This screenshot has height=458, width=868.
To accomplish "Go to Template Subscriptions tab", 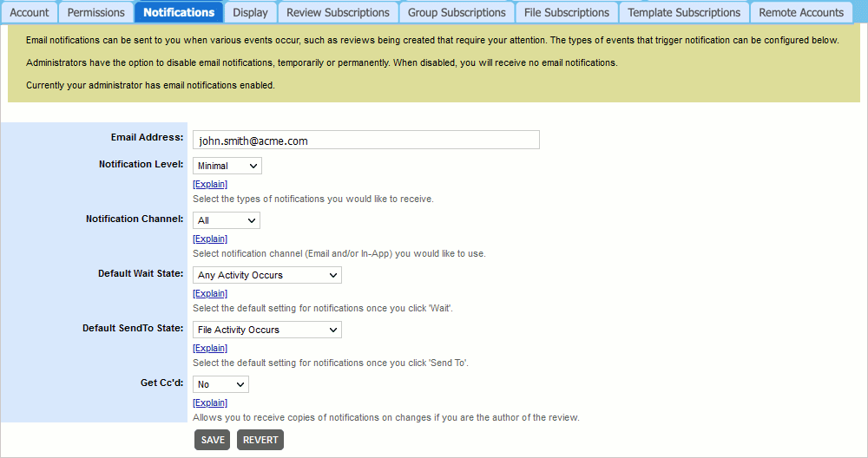I will tap(684, 12).
